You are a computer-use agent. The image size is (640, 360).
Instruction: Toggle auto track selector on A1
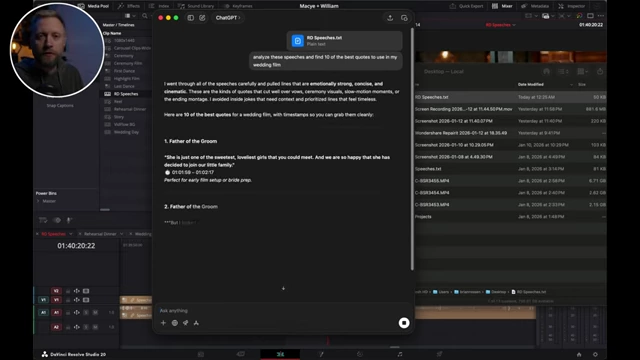[x=77, y=313]
